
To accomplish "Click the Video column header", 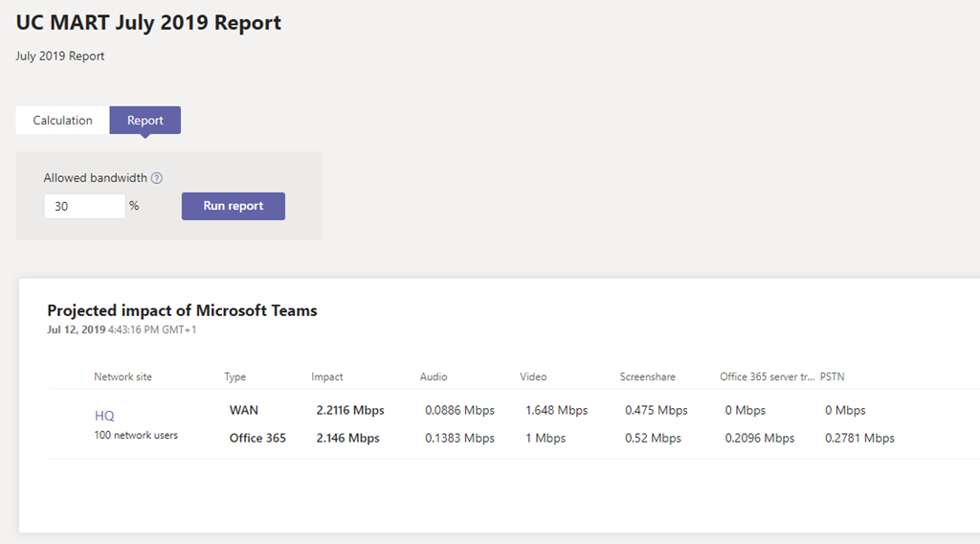I will pos(533,377).
